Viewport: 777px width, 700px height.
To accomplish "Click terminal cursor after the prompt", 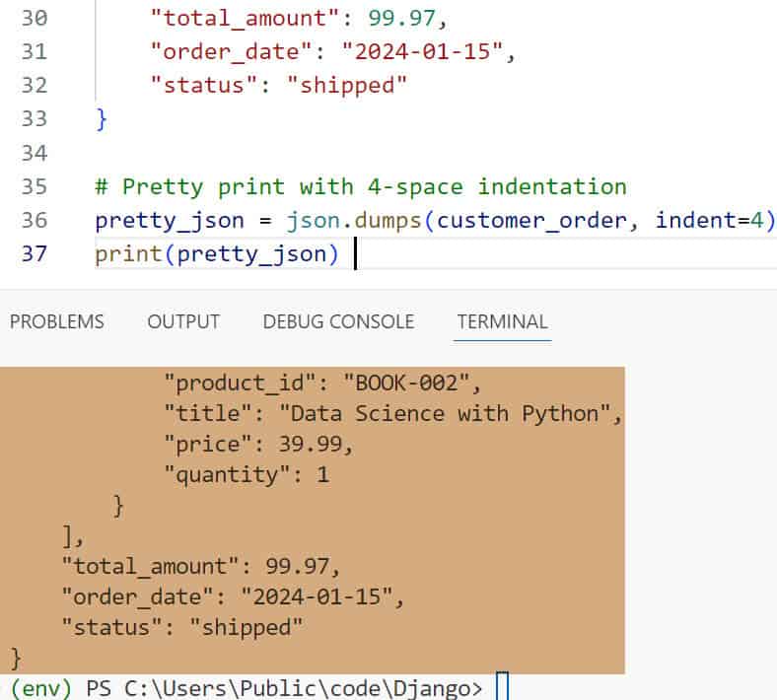I will point(503,686).
